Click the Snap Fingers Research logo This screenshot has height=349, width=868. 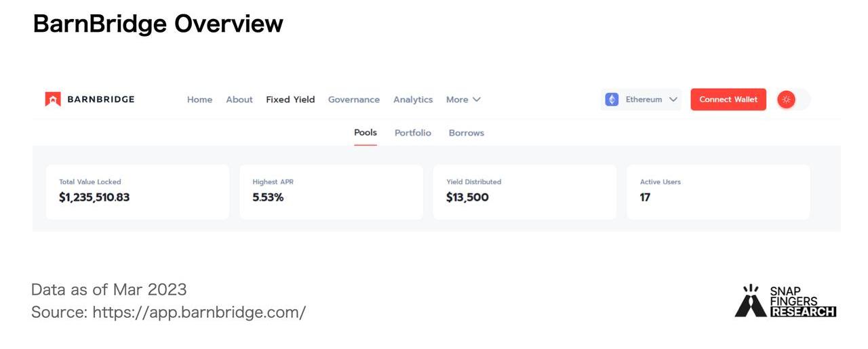click(x=785, y=301)
